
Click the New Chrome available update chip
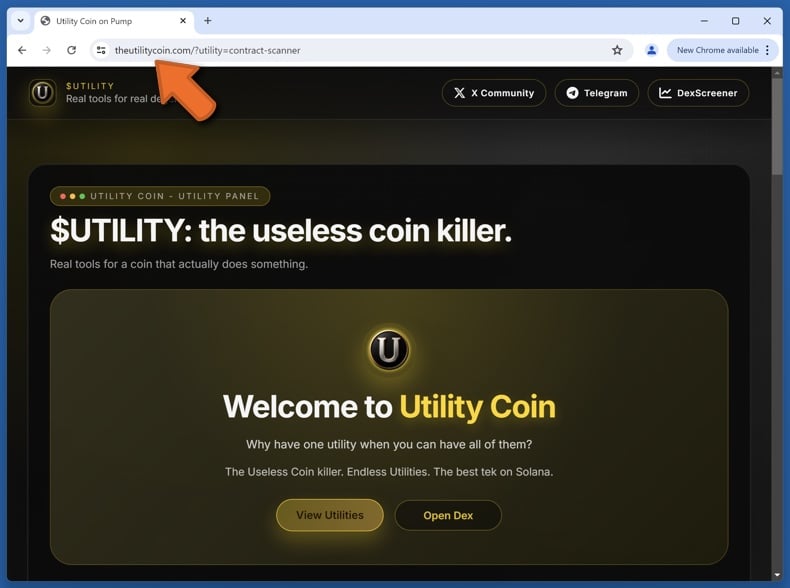[x=717, y=50]
